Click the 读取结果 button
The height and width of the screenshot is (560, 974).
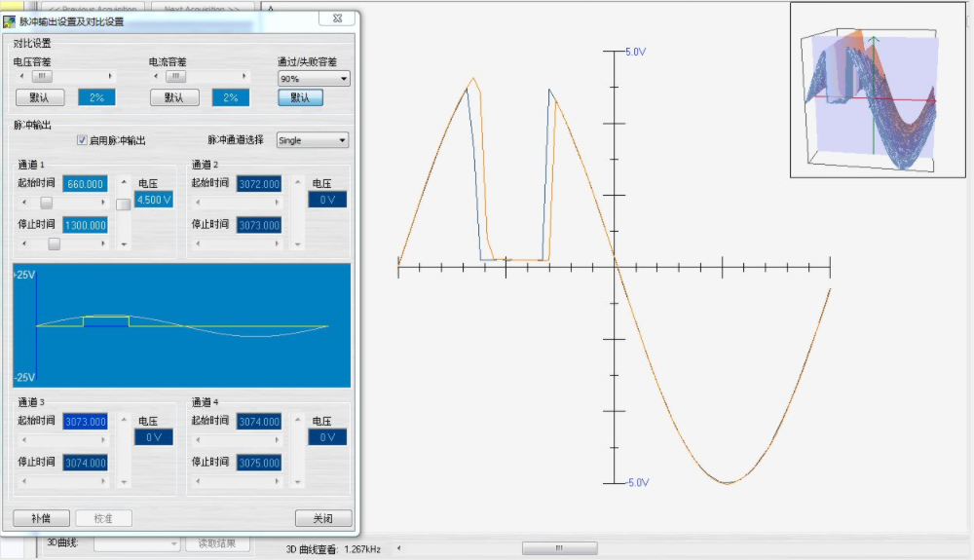217,543
